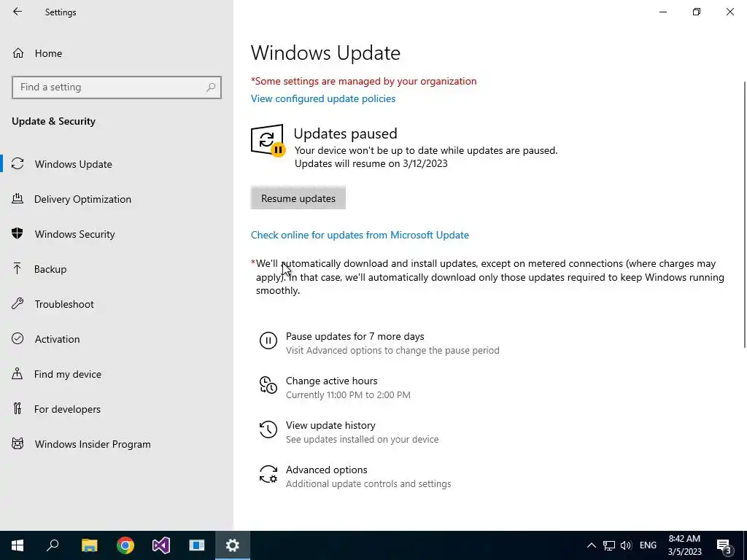
Task: Click the Windows Insider cat icon
Action: tap(18, 444)
